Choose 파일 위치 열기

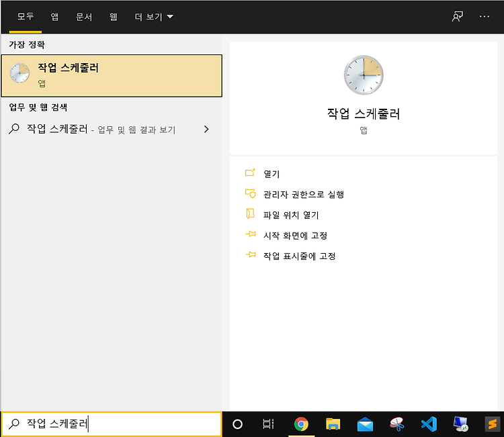[291, 215]
